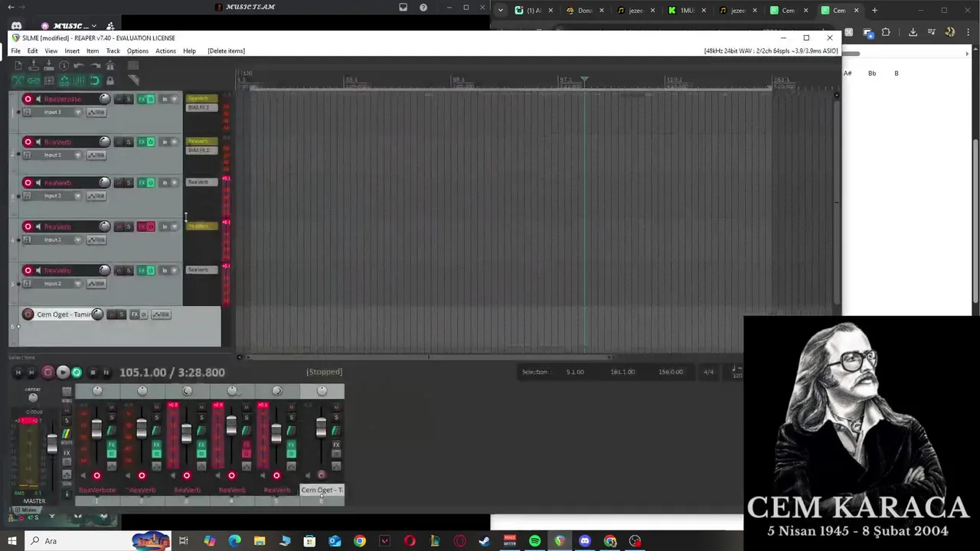Expand record mode arrow on track 2
This screenshot has height=551, width=980.
pos(175,142)
